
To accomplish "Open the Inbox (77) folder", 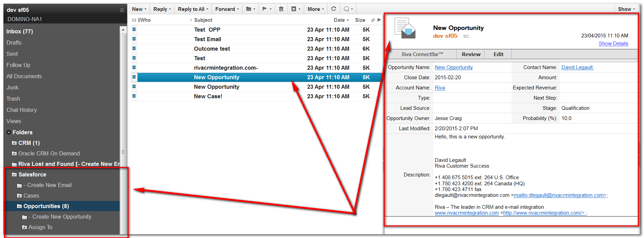I will coord(62,31).
